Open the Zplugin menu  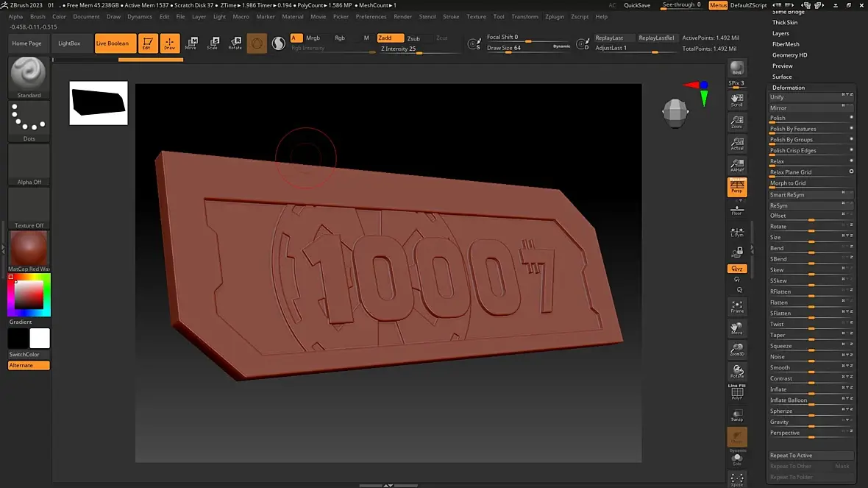(554, 16)
